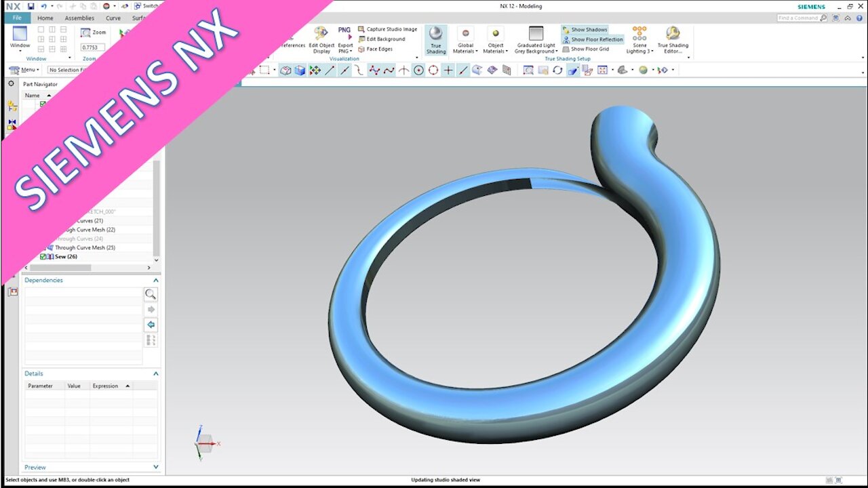Click the shaded rendering style icon

click(x=622, y=70)
